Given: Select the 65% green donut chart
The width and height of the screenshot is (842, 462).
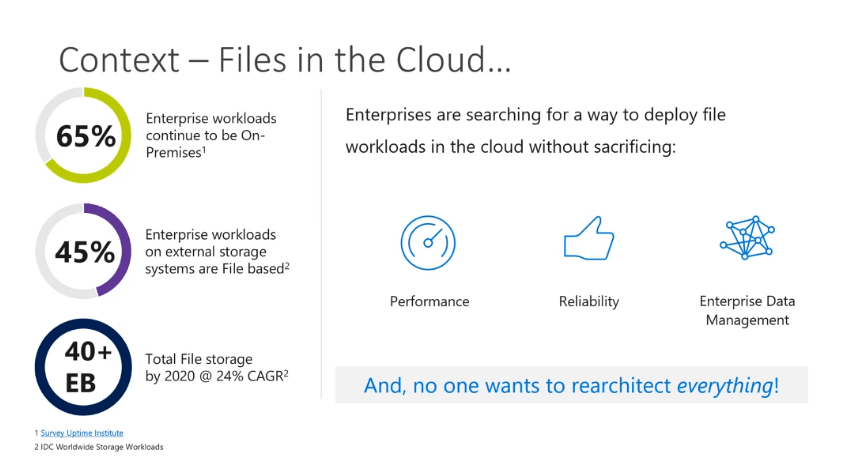Looking at the screenshot, I should [x=84, y=136].
